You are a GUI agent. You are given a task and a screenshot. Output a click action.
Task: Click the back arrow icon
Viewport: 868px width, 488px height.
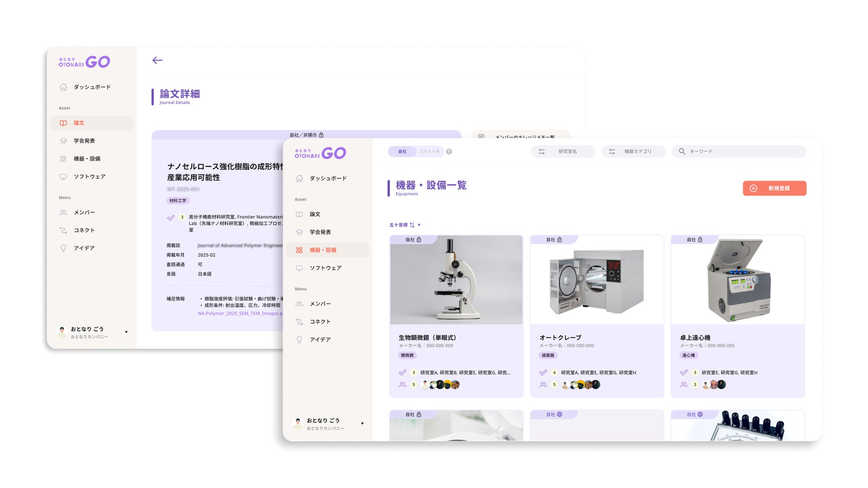(x=157, y=60)
